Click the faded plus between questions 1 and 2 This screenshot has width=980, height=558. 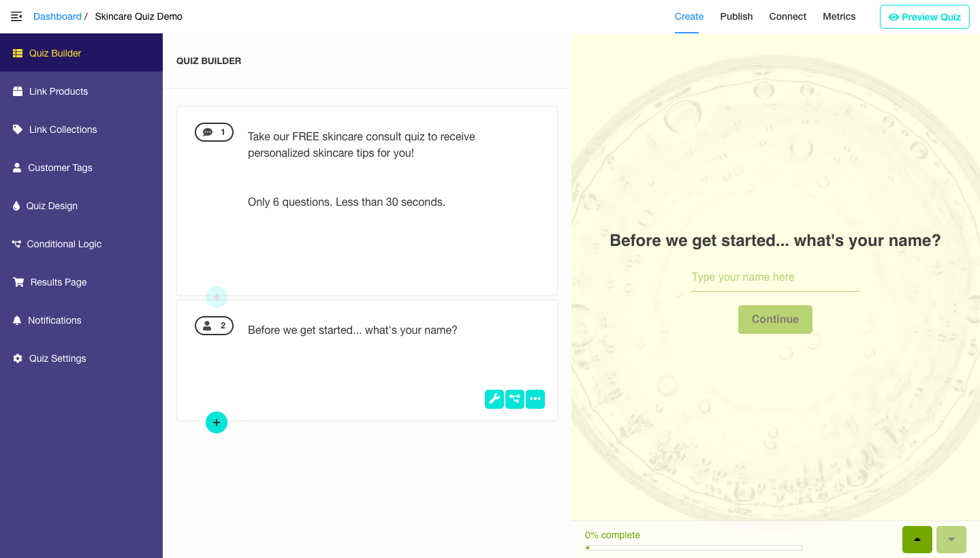coord(217,297)
